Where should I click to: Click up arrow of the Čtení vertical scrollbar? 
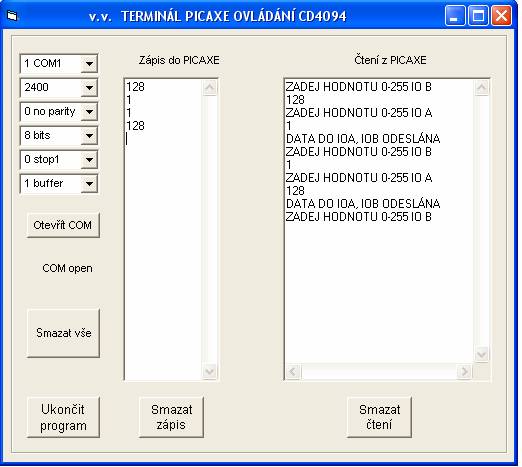pyautogui.click(x=481, y=88)
